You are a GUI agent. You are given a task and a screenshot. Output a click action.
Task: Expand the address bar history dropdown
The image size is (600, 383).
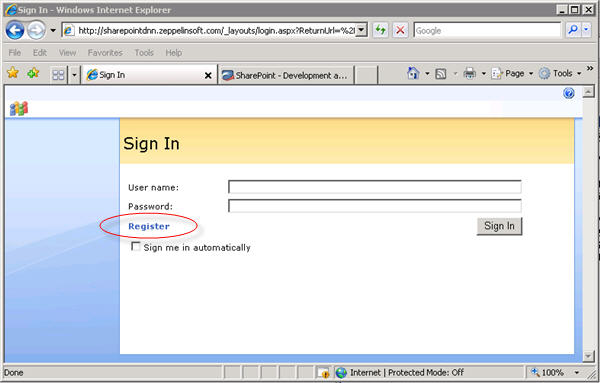click(x=361, y=30)
